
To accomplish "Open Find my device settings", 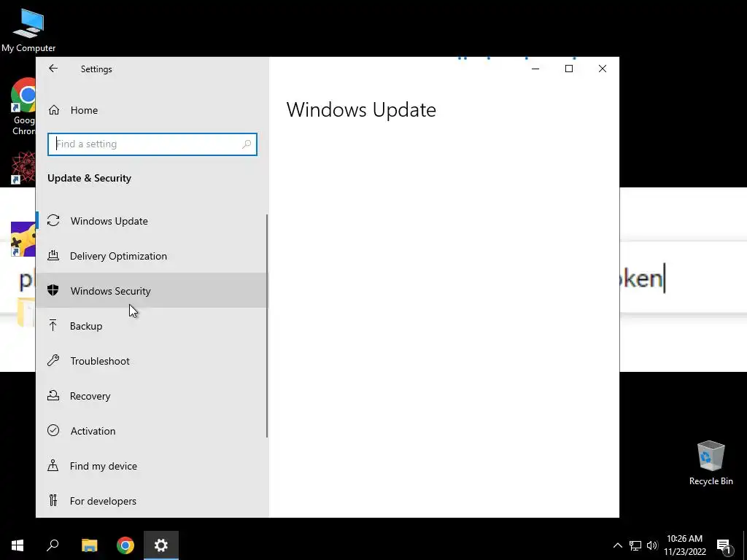I will click(152, 466).
